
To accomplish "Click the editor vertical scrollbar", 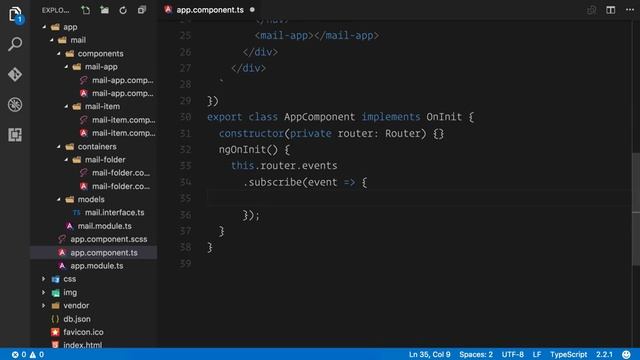I will pyautogui.click(x=636, y=209).
